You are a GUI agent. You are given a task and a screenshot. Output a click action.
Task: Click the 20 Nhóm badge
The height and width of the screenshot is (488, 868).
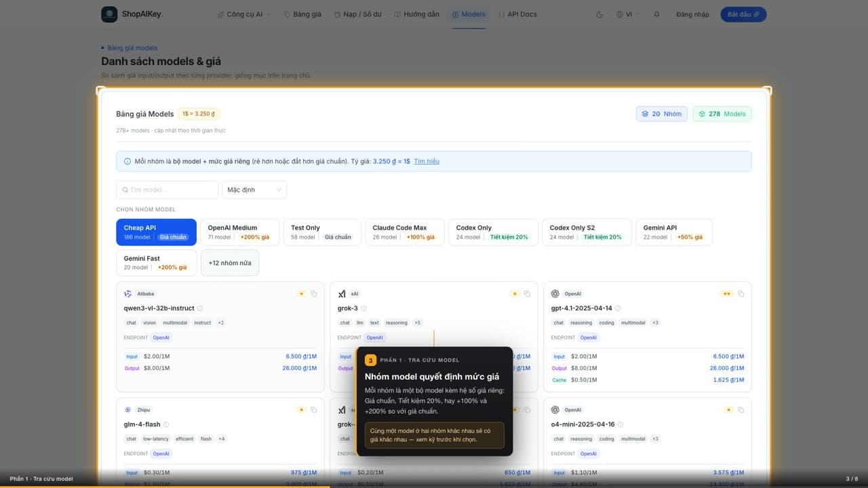[662, 114]
